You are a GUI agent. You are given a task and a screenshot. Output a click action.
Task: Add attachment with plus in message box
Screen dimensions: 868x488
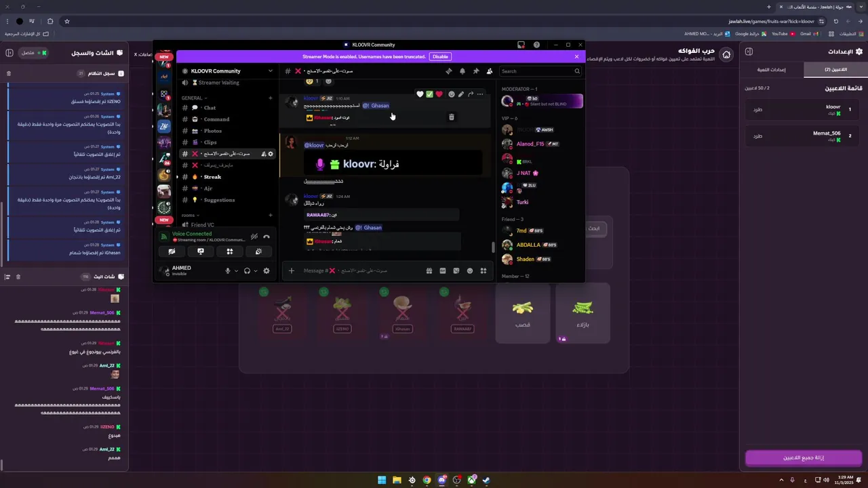292,271
